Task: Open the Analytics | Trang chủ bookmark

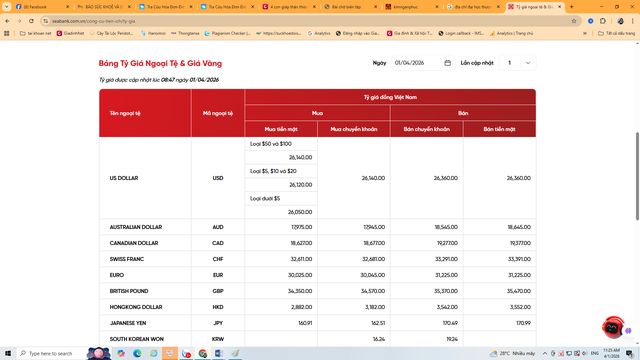Action: [x=511, y=33]
